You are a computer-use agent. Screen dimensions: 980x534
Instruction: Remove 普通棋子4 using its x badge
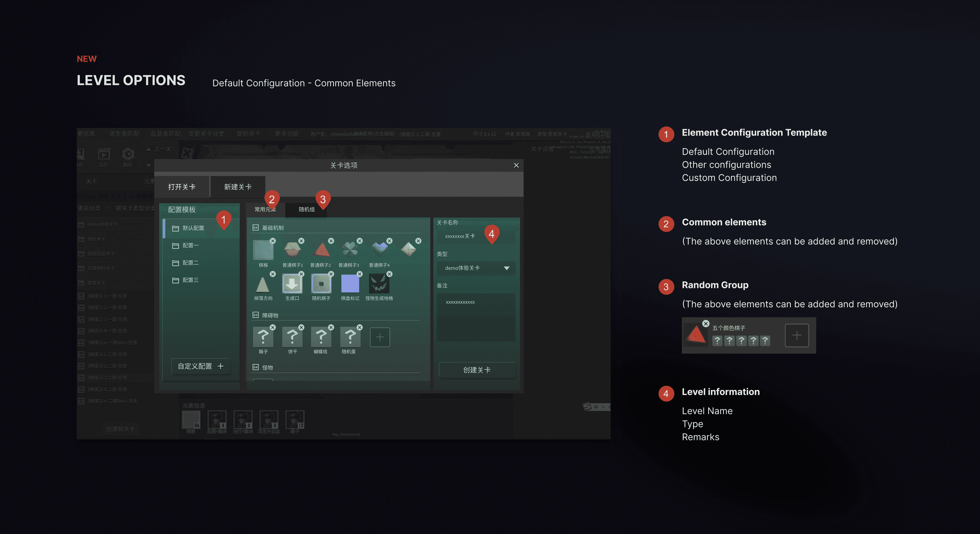coord(389,241)
